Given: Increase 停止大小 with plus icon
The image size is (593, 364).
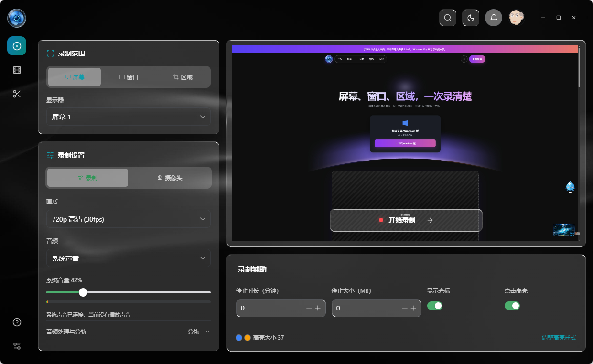Looking at the screenshot, I should (x=413, y=308).
